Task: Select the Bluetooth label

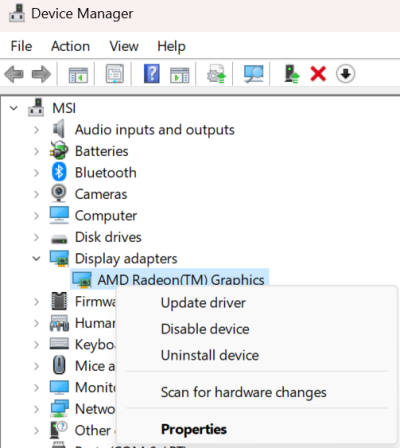Action: coord(106,173)
